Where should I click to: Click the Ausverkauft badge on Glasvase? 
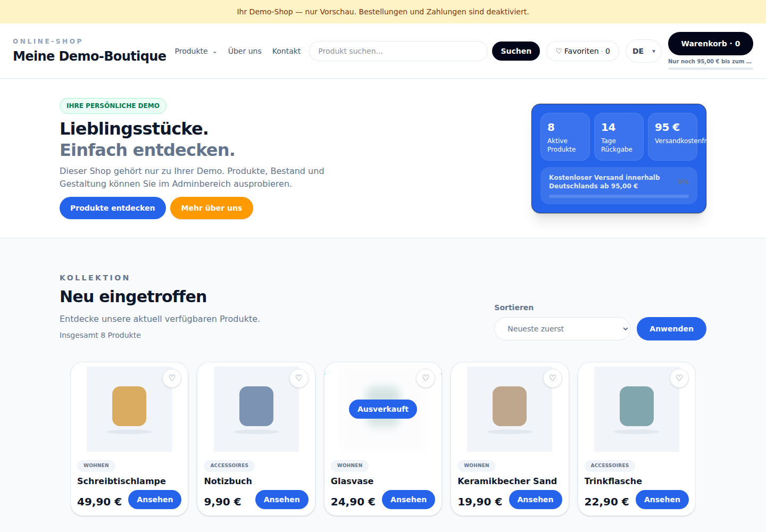[383, 409]
